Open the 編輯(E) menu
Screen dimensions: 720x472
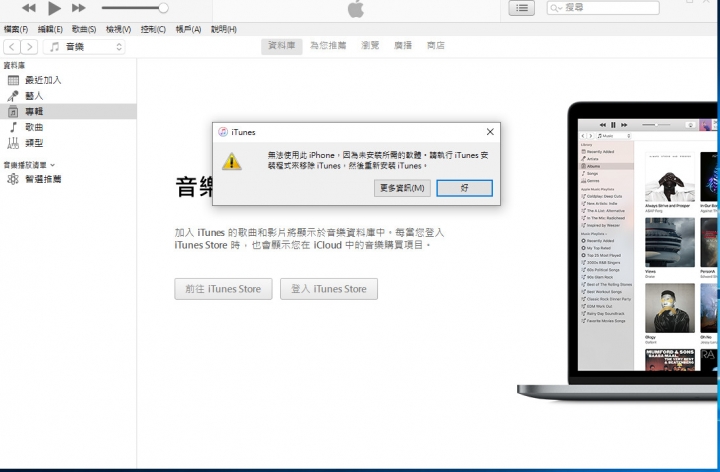(50, 29)
